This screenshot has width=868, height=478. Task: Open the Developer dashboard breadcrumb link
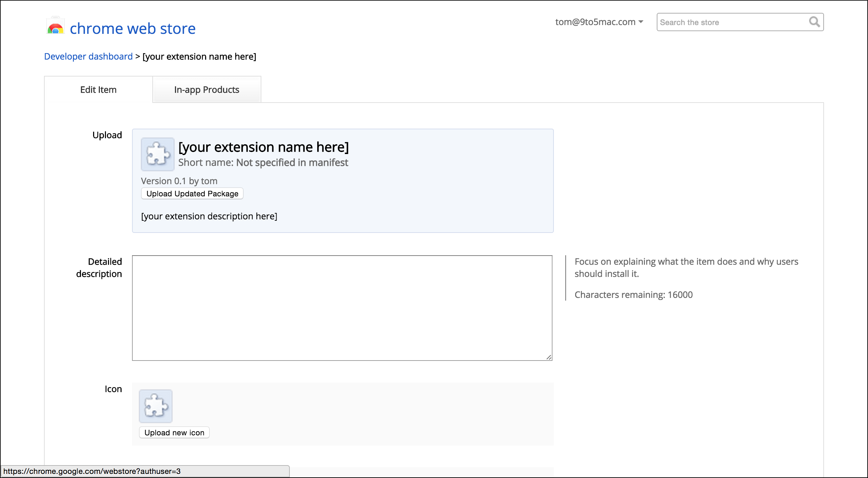88,57
